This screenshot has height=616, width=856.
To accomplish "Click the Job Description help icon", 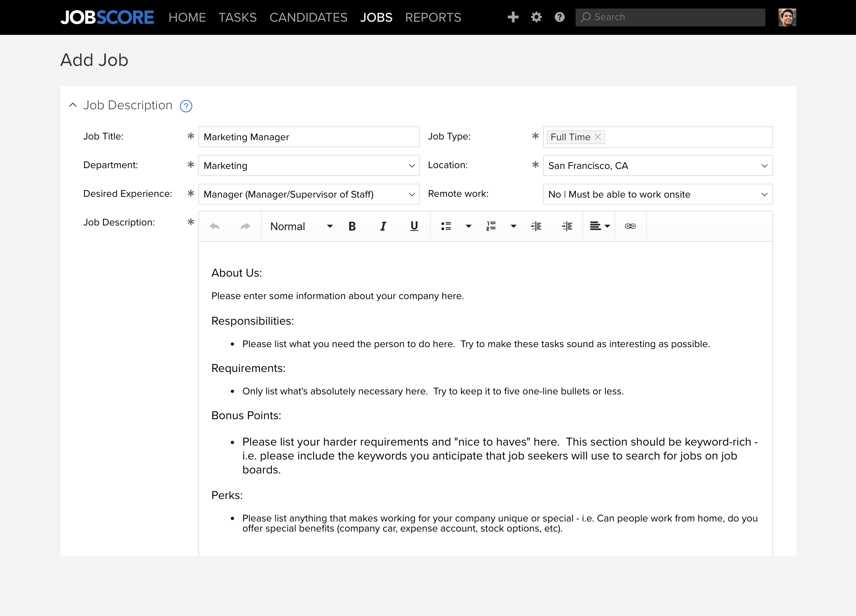I will click(x=186, y=106).
